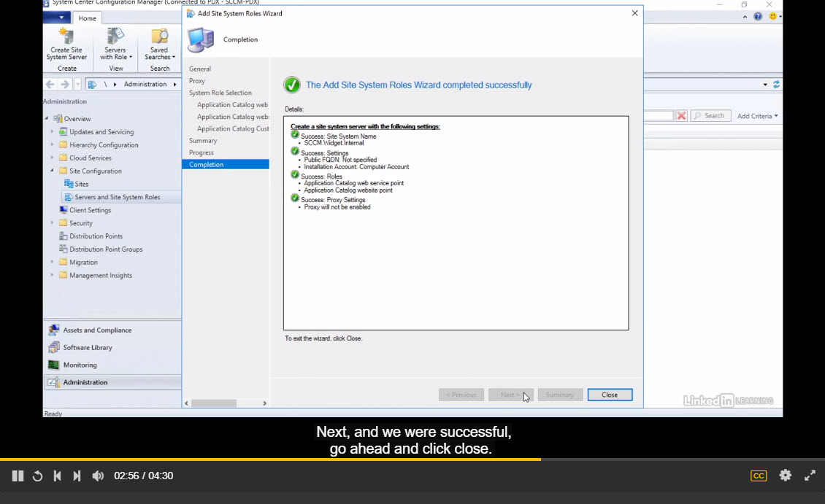The image size is (825, 504).
Task: Select Sites under Site Configuration
Action: point(82,184)
